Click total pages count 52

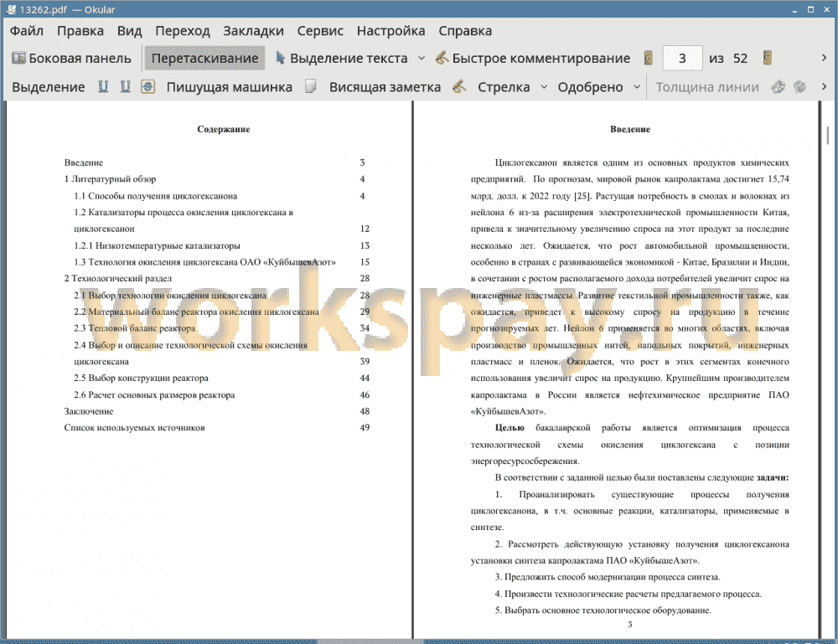coord(740,59)
